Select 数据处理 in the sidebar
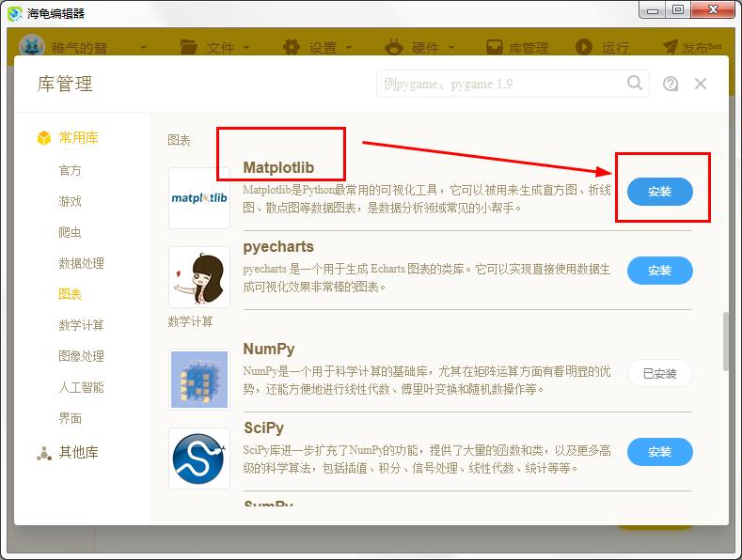This screenshot has height=560, width=742. 82,263
